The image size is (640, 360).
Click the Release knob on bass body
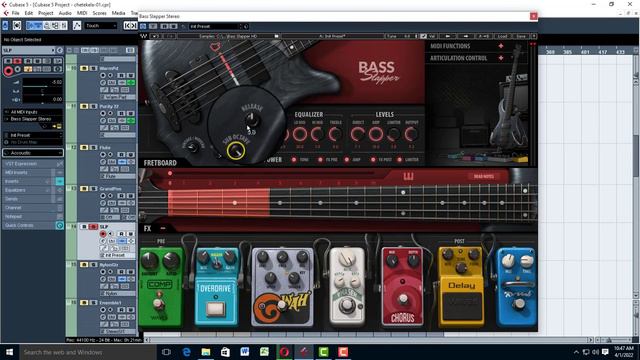251,120
